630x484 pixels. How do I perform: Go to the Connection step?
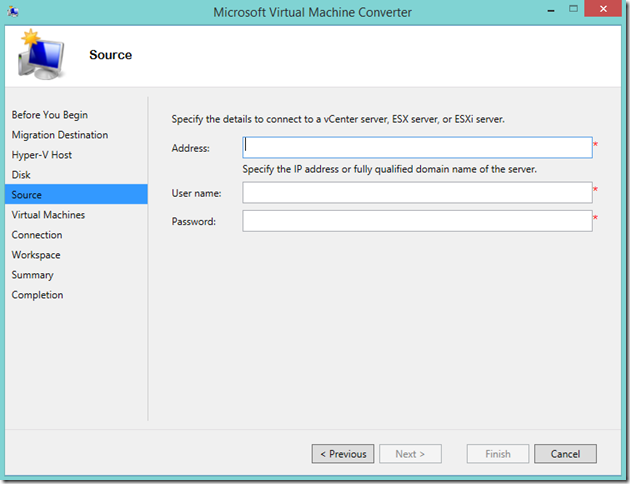[37, 235]
